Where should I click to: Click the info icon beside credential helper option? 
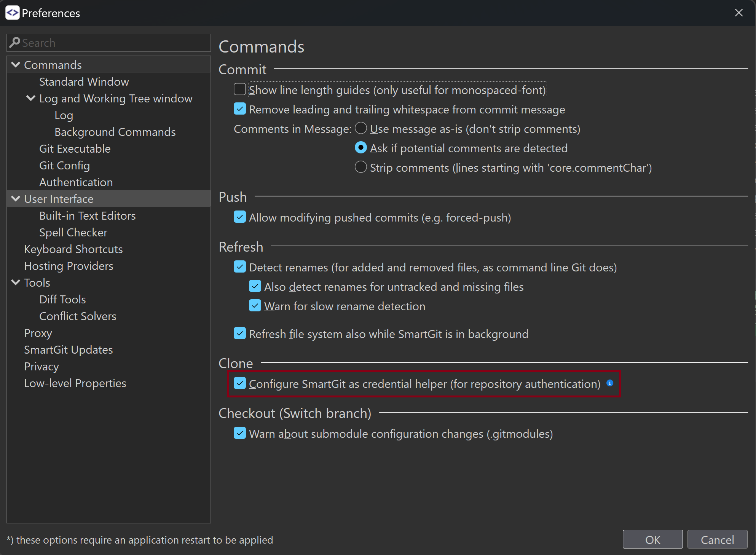coord(610,384)
